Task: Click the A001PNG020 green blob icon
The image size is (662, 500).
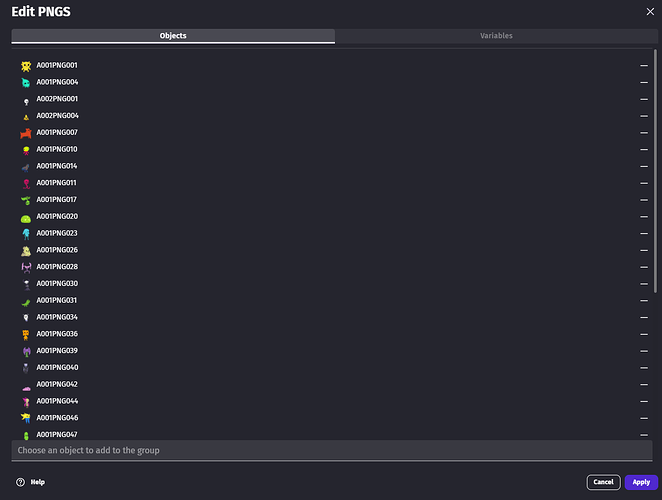Action: tap(26, 217)
